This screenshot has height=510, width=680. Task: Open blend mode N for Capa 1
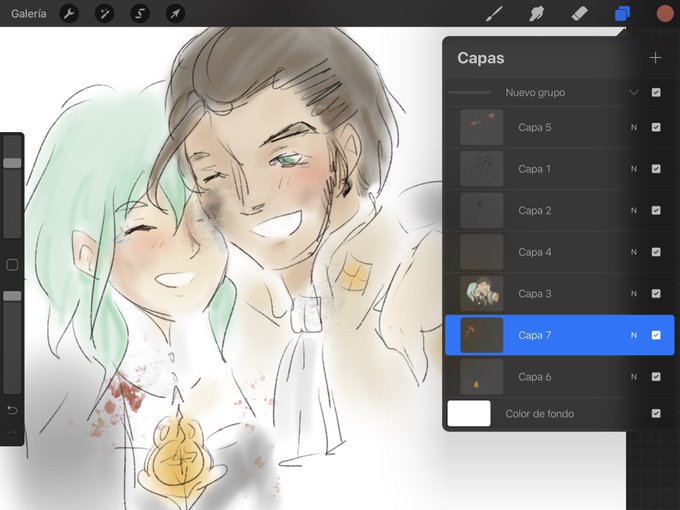[x=634, y=169]
